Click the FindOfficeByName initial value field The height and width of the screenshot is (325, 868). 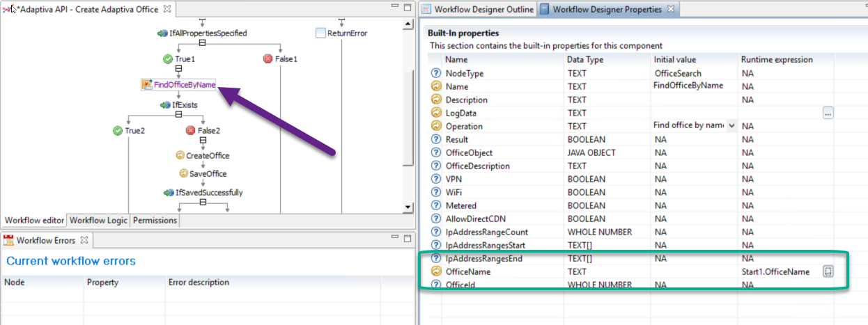click(694, 86)
